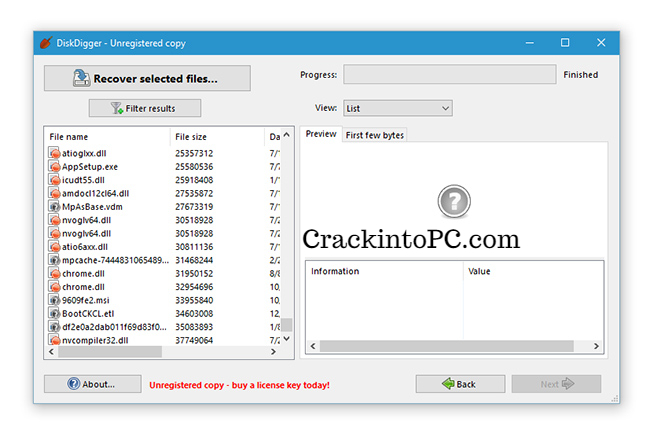Image resolution: width=650 pixels, height=422 pixels.
Task: Click the atioglxx.dll file icon
Action: click(54, 153)
